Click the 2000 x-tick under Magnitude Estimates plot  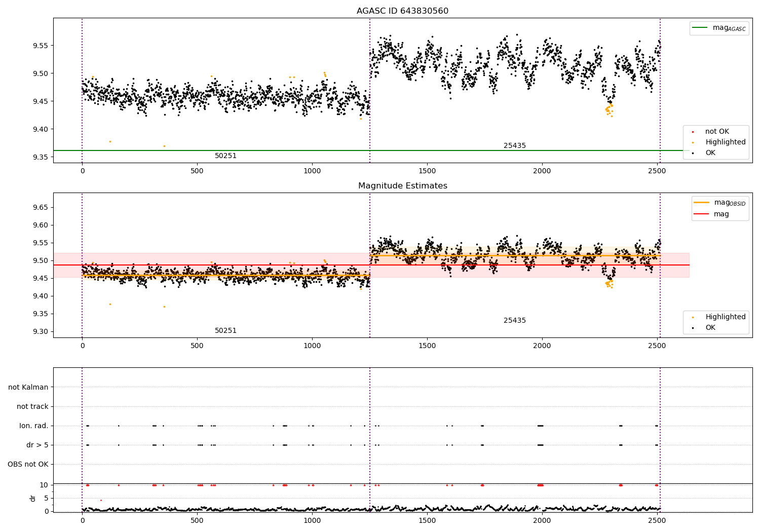click(542, 346)
